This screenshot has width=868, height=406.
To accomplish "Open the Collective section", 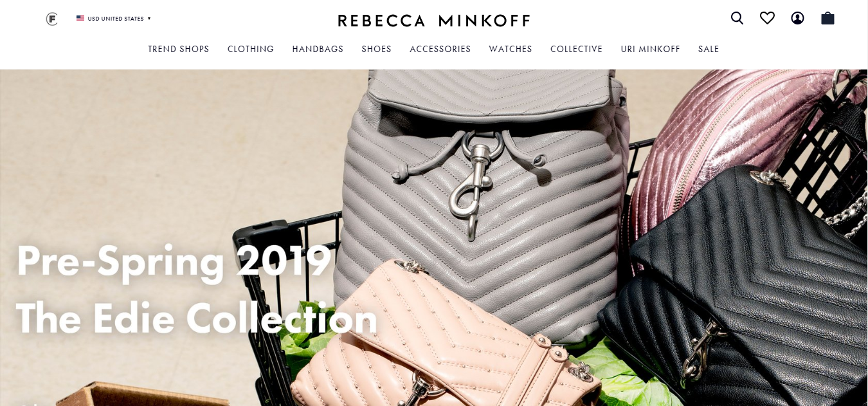I will tap(577, 49).
